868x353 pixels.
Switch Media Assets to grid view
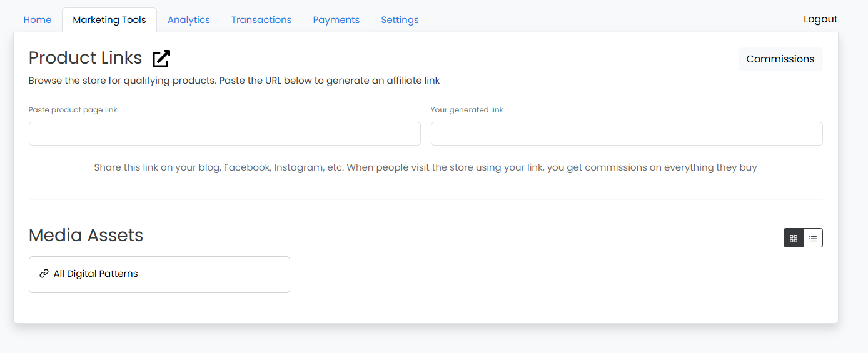[794, 238]
